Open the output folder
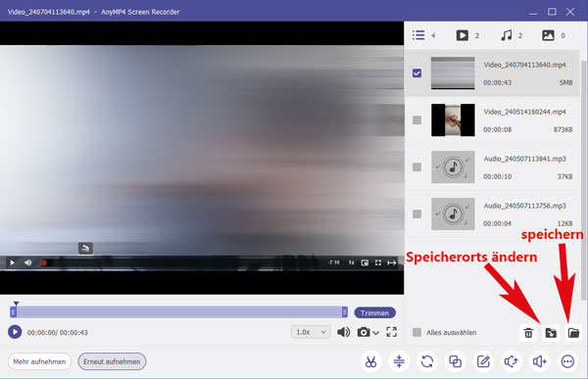Screen dimensions: 588x379 pyautogui.click(x=573, y=333)
